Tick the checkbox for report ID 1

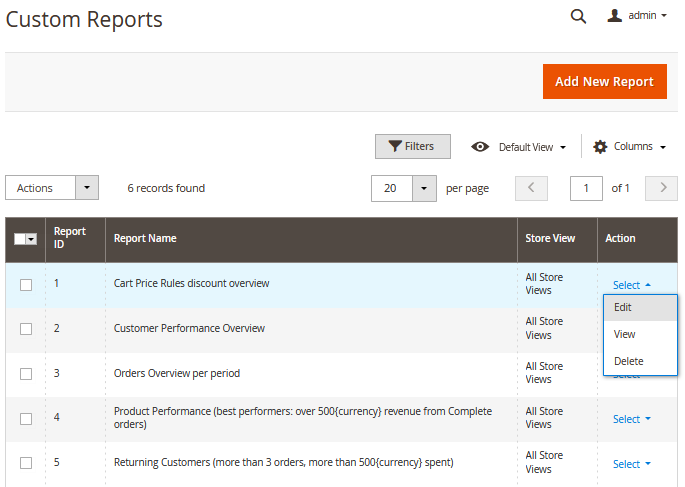pyautogui.click(x=26, y=285)
